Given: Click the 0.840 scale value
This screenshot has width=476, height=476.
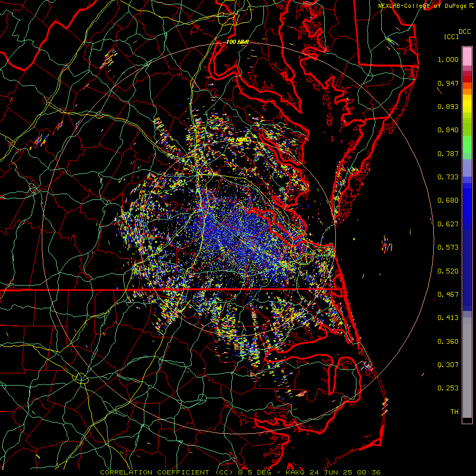Looking at the screenshot, I should point(448,130).
